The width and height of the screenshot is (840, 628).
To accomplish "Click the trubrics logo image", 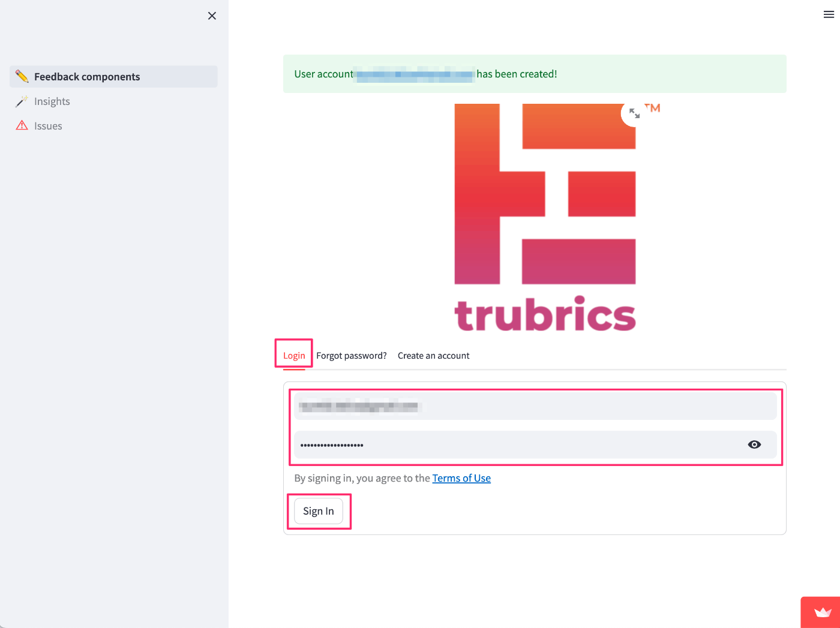I will point(545,218).
